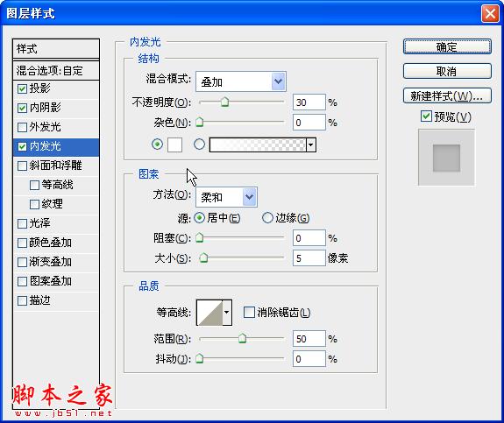The image size is (504, 423).
Task: Select the gradient radio button
Action: tap(199, 145)
